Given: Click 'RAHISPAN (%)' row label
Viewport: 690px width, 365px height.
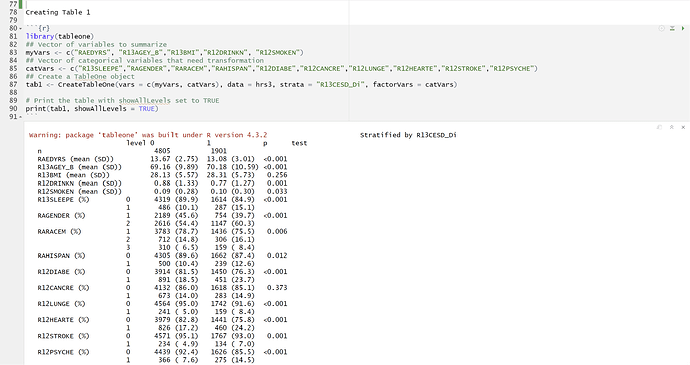Looking at the screenshot, I should pyautogui.click(x=61, y=255).
